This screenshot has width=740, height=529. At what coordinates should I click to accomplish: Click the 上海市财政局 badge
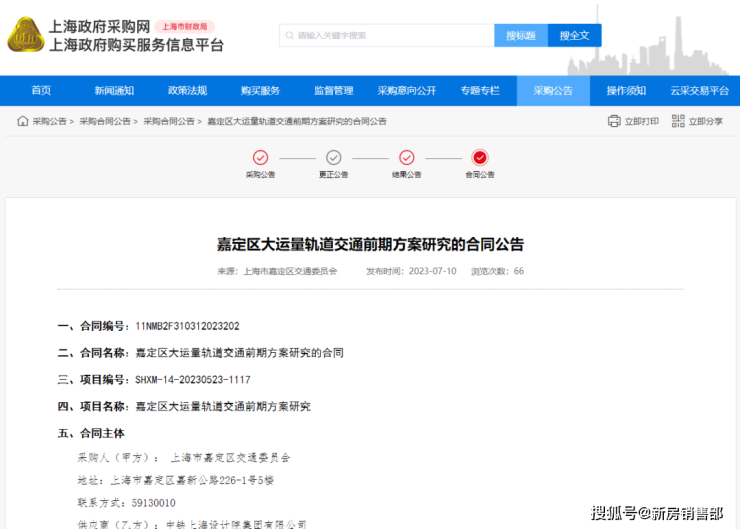point(185,26)
